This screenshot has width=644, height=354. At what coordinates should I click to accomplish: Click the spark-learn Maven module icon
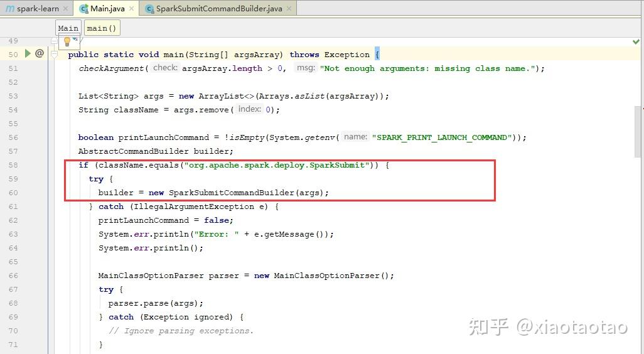(10, 8)
